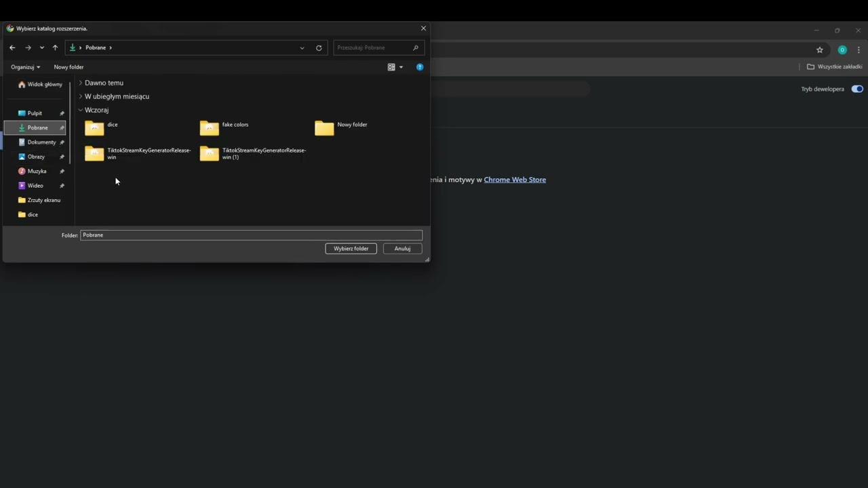Image resolution: width=868 pixels, height=488 pixels.
Task: Click the search magnifier icon
Action: [x=416, y=47]
